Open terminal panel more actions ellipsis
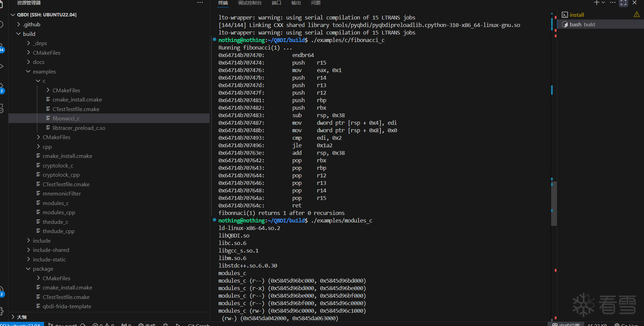 tap(613, 3)
